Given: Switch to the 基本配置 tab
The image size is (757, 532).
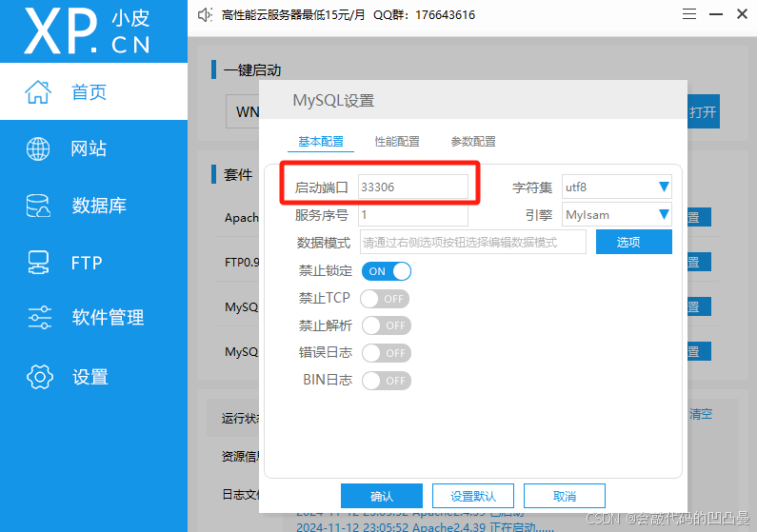Looking at the screenshot, I should 321,141.
